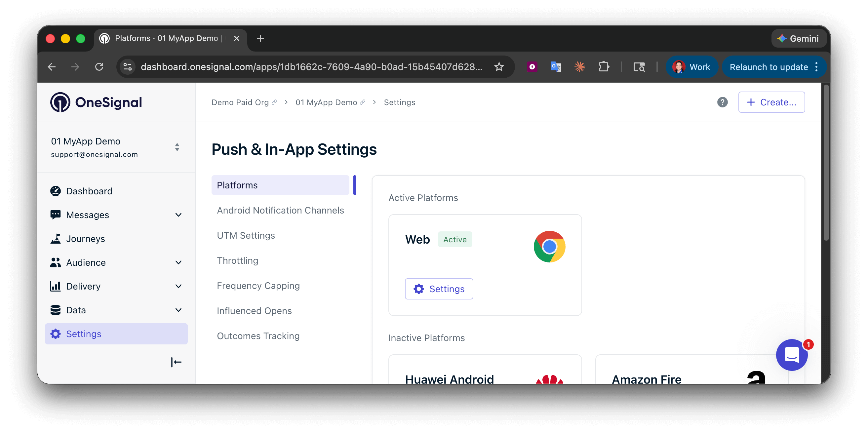Open the Dashboard section icon in sidebar
This screenshot has width=868, height=433.
click(55, 191)
